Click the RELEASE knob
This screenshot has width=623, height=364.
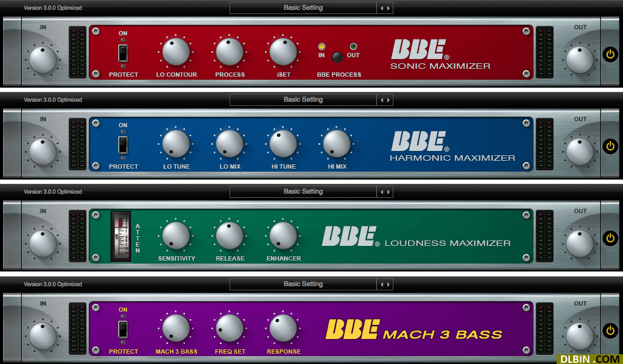click(x=230, y=236)
